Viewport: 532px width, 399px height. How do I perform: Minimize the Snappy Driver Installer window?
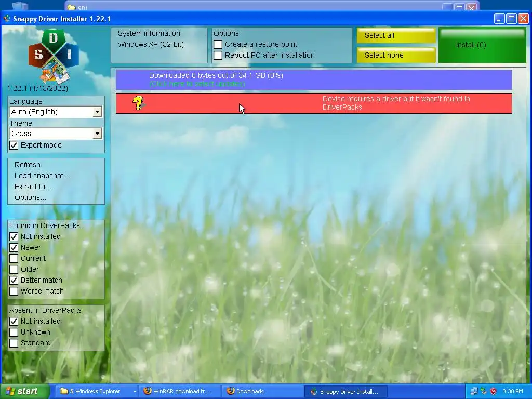click(x=499, y=19)
